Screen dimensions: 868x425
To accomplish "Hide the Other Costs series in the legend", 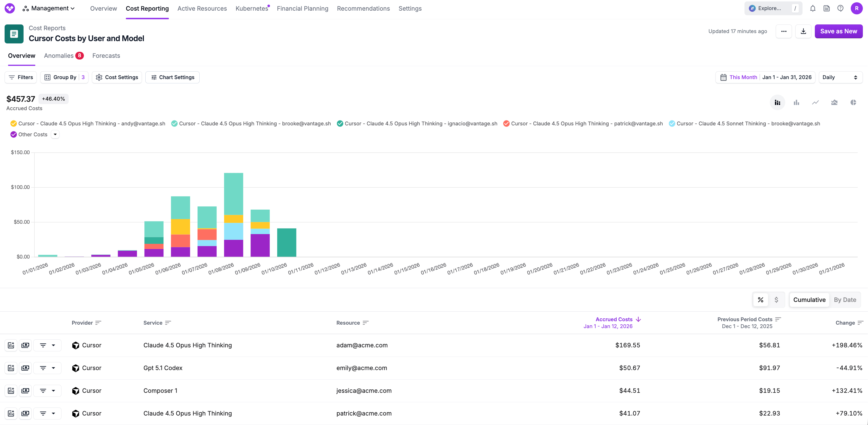I will coord(13,134).
